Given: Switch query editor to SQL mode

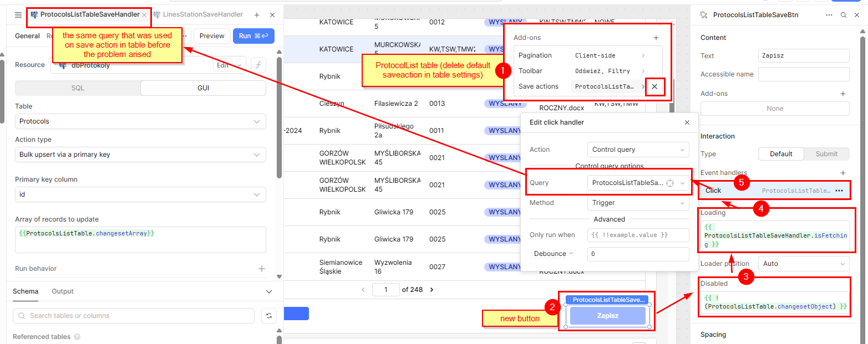Looking at the screenshot, I should [x=78, y=88].
